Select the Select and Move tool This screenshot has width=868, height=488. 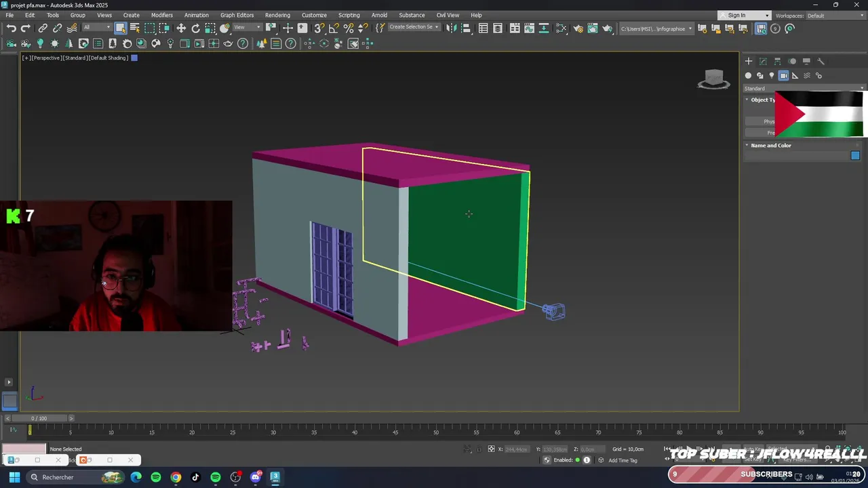click(181, 28)
